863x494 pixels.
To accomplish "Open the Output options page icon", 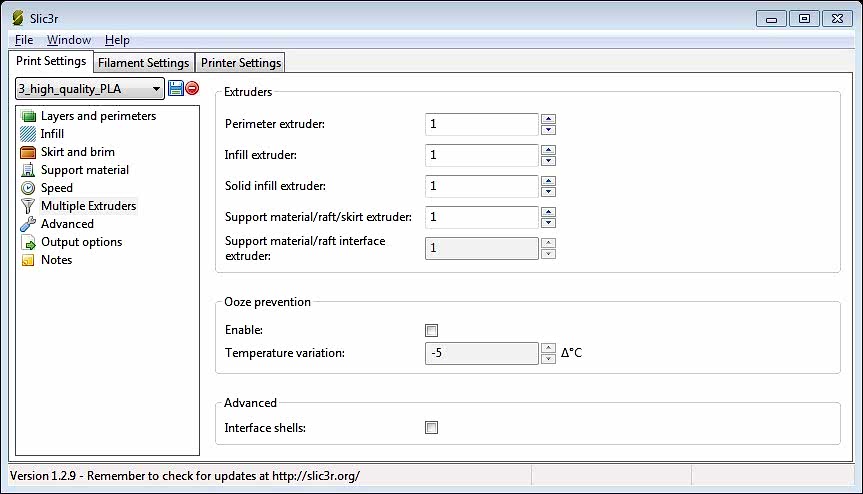I will 28,242.
